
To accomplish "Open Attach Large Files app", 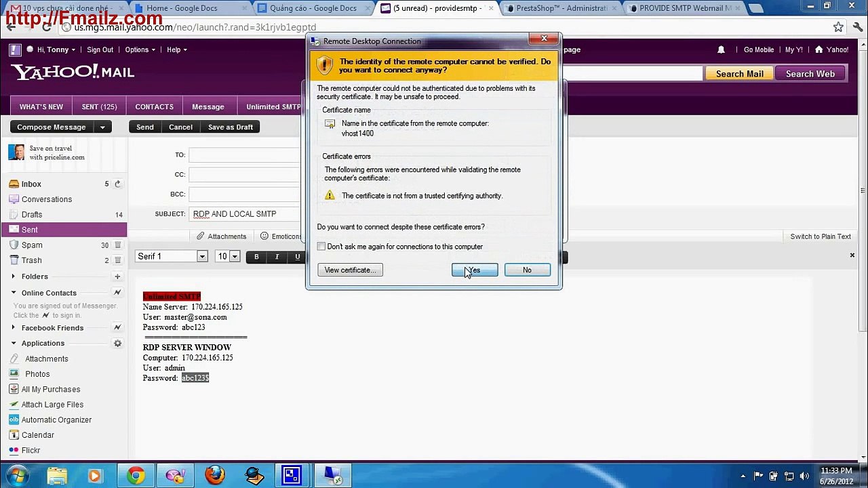I will (52, 405).
